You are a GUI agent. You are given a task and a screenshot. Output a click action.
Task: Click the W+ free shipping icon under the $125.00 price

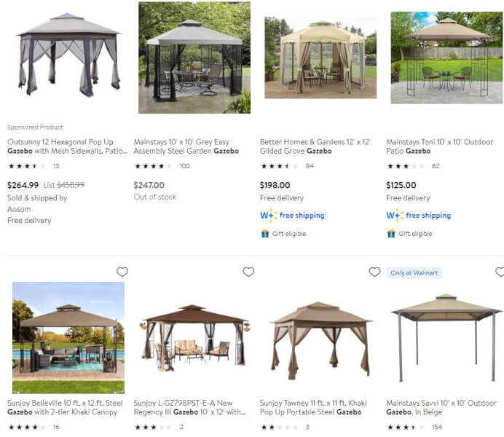point(395,216)
